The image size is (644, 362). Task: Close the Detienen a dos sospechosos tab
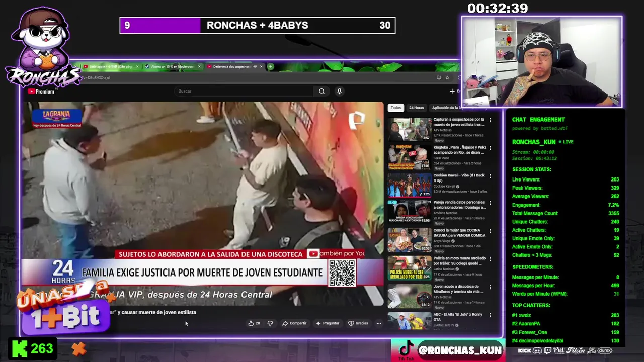(261, 67)
